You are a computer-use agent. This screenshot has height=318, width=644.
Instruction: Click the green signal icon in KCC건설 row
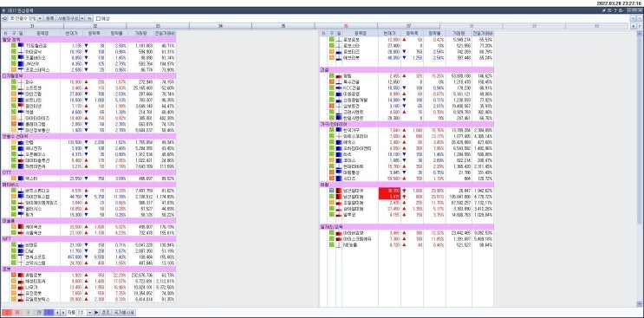tap(331, 88)
